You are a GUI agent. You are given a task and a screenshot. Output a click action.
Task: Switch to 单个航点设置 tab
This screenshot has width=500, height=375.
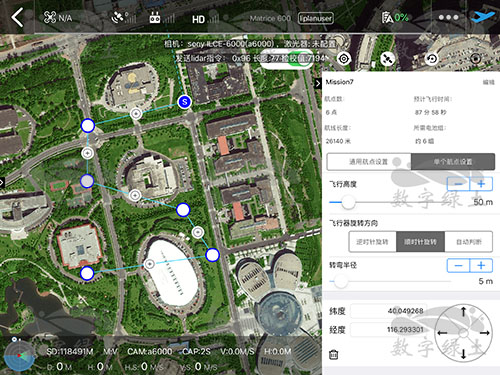tap(453, 162)
